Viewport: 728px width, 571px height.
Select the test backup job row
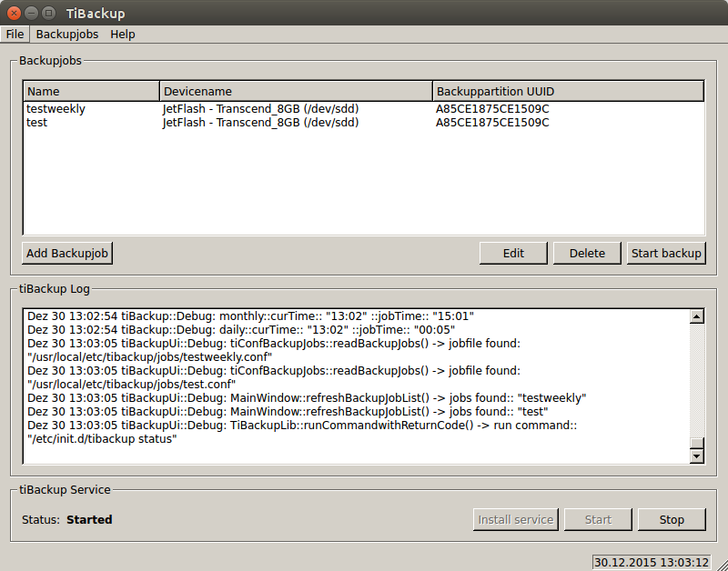[x=363, y=123]
